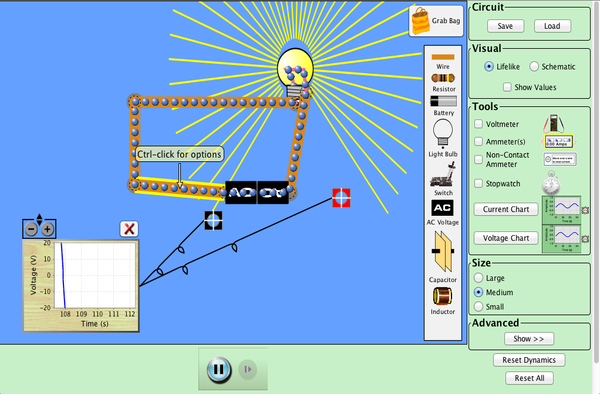Click the current chart thumbnail
Viewport: 600px width, 394px height.
tap(562, 210)
